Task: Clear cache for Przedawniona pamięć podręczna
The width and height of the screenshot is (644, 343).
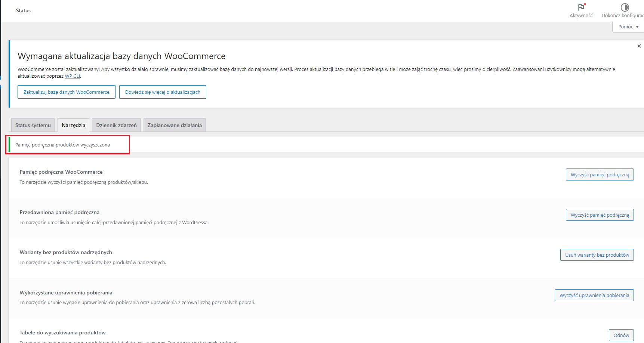Action: (600, 215)
